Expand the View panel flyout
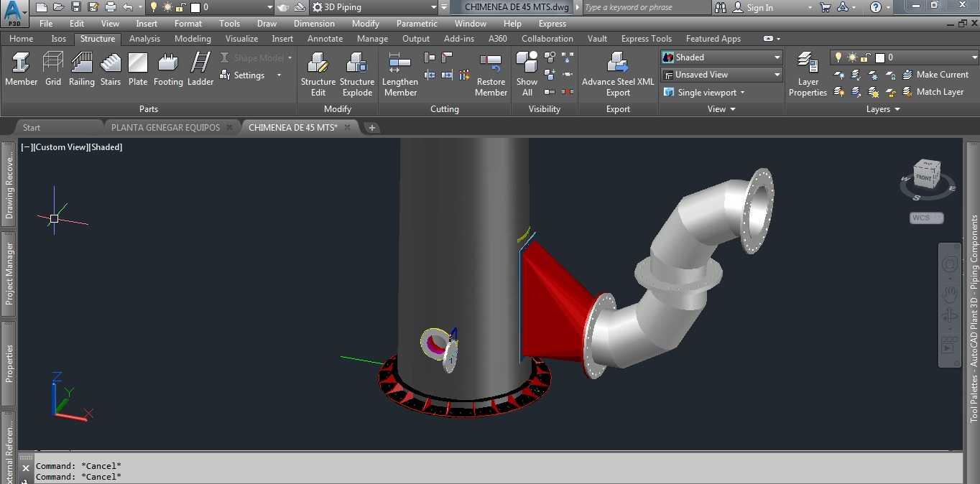 point(721,109)
